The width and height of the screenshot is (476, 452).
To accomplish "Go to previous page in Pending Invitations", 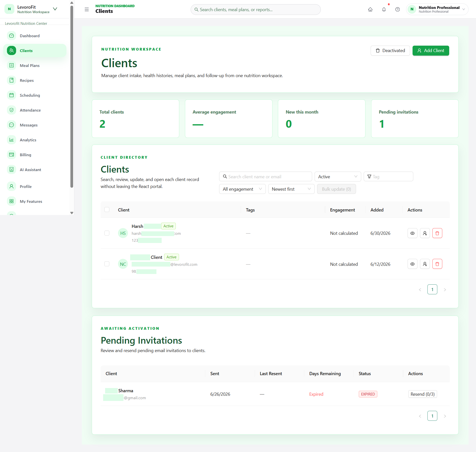I will [x=420, y=416].
